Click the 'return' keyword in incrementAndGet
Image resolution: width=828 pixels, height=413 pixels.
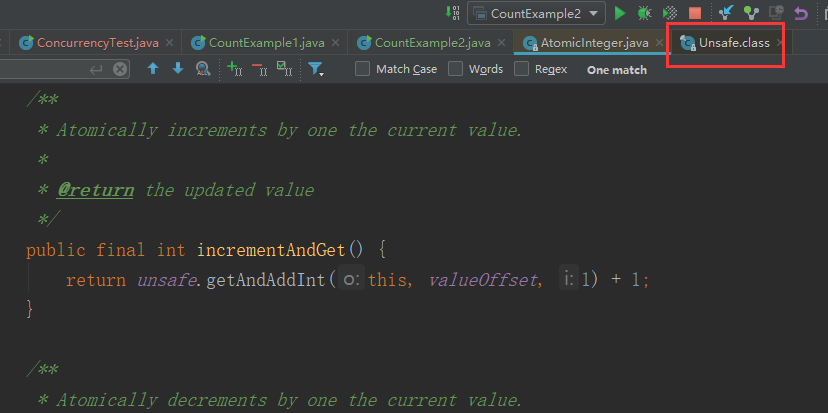[x=96, y=280]
